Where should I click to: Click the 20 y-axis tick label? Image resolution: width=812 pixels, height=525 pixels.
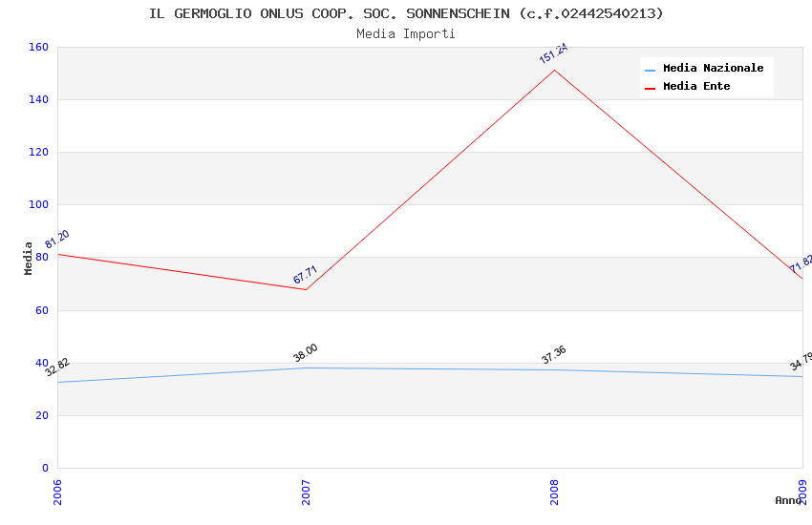[x=41, y=415]
